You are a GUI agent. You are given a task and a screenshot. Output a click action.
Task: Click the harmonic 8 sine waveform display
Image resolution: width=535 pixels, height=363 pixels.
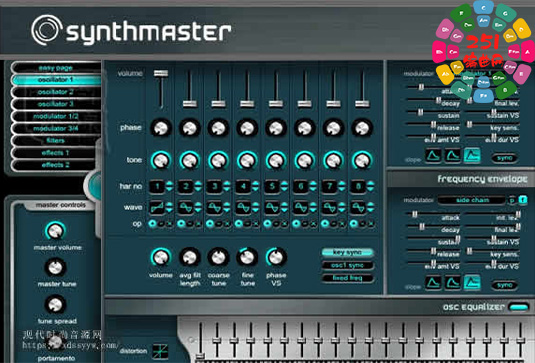click(x=358, y=207)
